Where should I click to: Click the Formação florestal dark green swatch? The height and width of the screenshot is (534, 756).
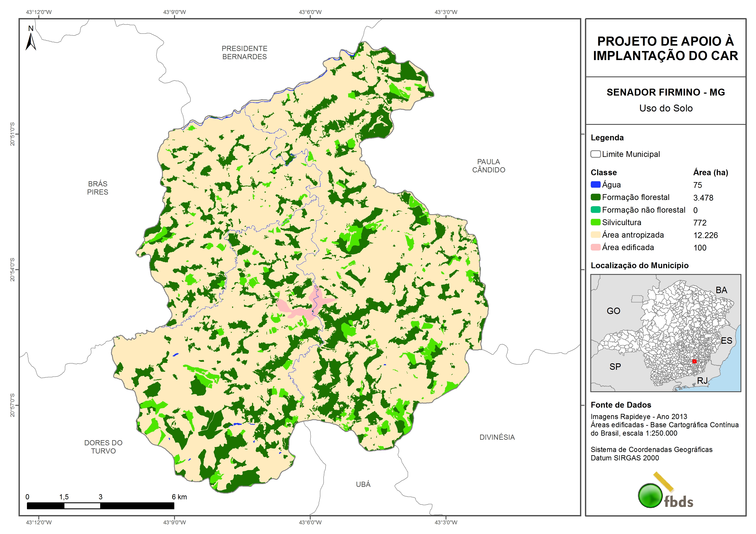click(x=595, y=197)
